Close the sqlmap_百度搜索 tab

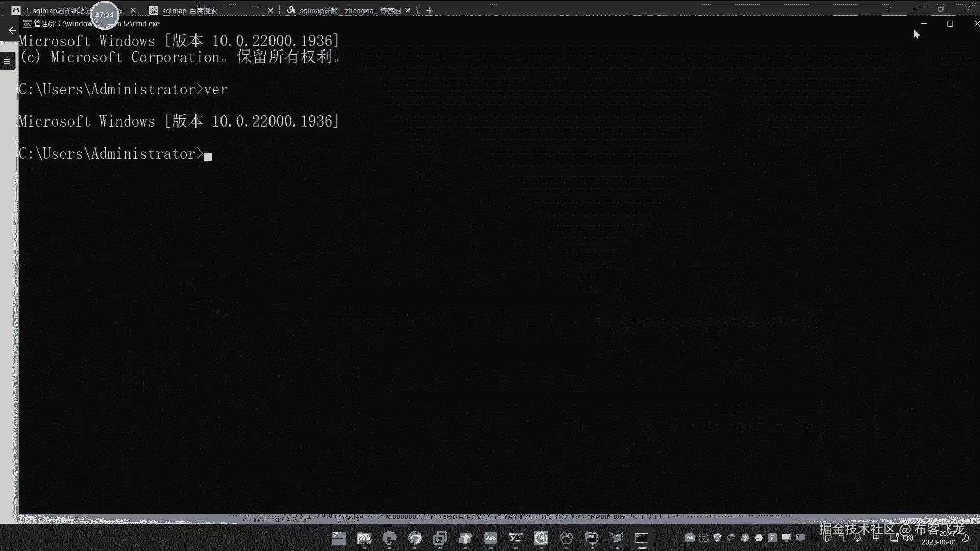[x=271, y=10]
